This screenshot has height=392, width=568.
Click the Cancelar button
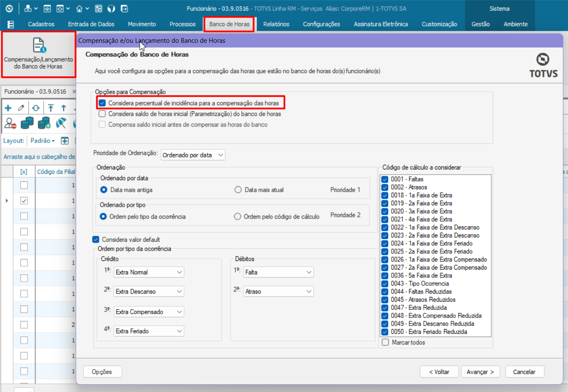tap(525, 372)
